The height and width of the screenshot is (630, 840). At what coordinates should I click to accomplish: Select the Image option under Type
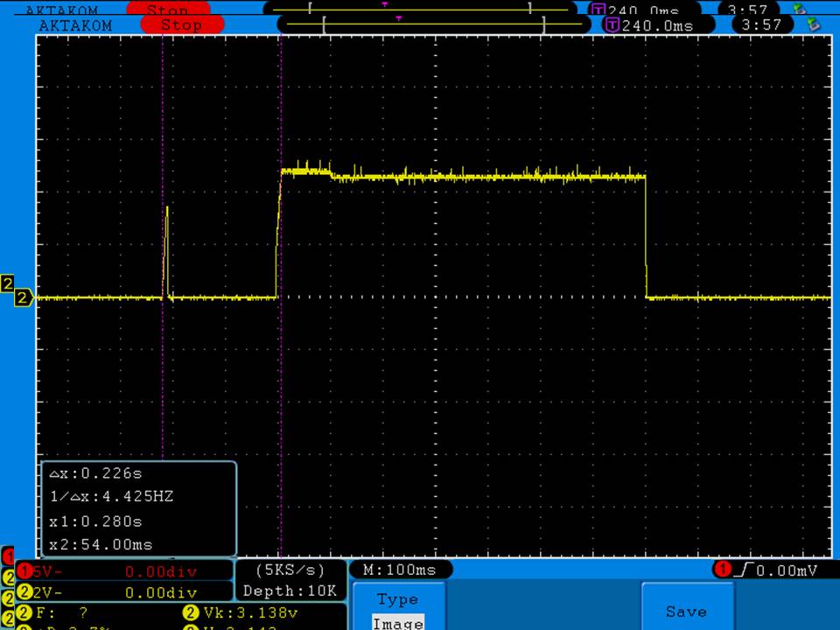pyautogui.click(x=397, y=622)
